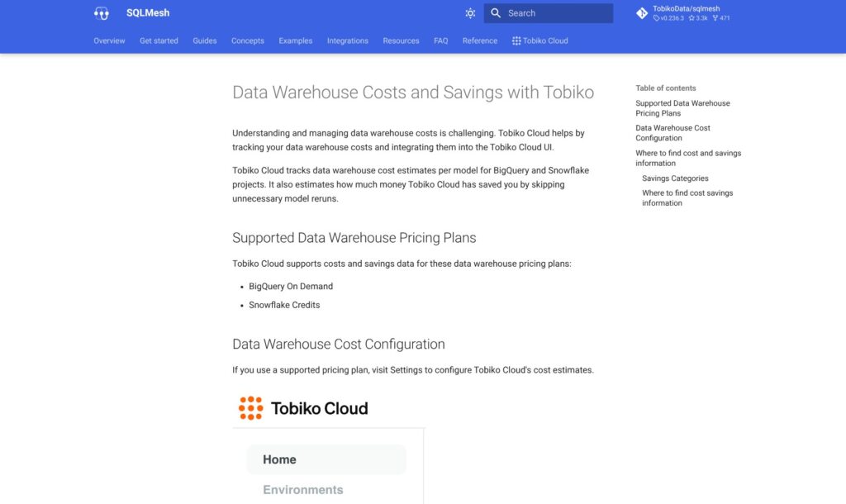846x504 pixels.
Task: Click Environments in the embedded screenshot
Action: point(303,490)
